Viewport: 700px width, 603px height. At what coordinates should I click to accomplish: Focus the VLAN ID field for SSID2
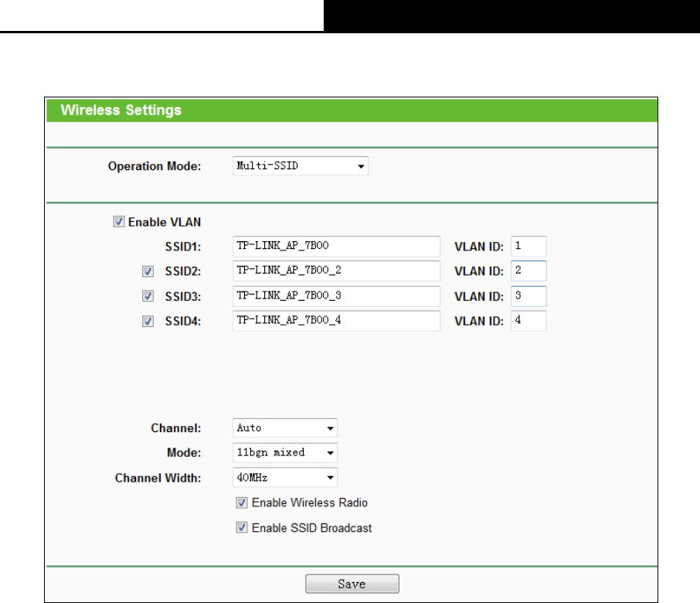pos(528,271)
